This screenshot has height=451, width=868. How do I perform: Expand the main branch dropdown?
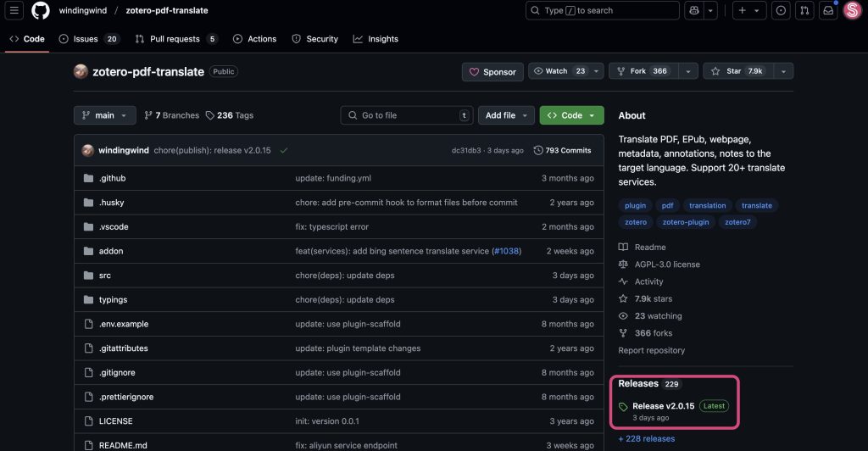pyautogui.click(x=105, y=115)
